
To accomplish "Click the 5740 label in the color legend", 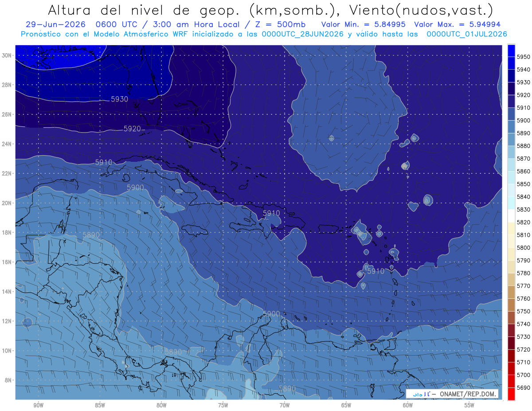I will point(524,324).
